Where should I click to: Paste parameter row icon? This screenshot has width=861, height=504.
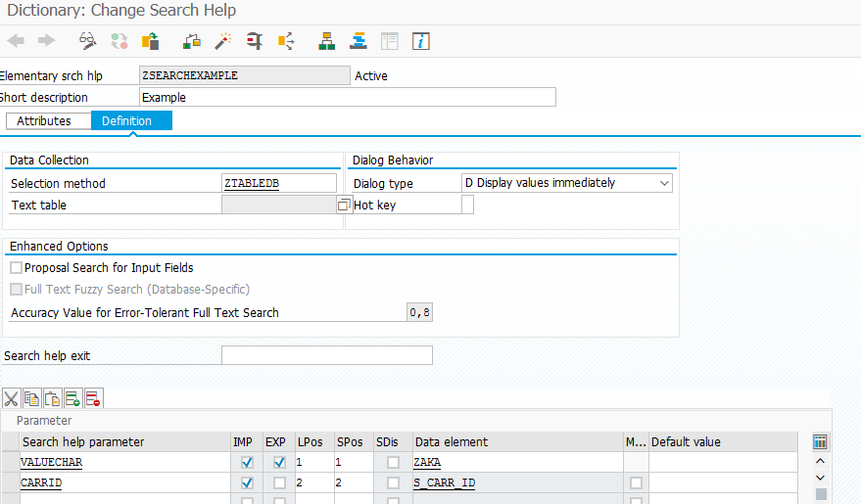(x=52, y=398)
